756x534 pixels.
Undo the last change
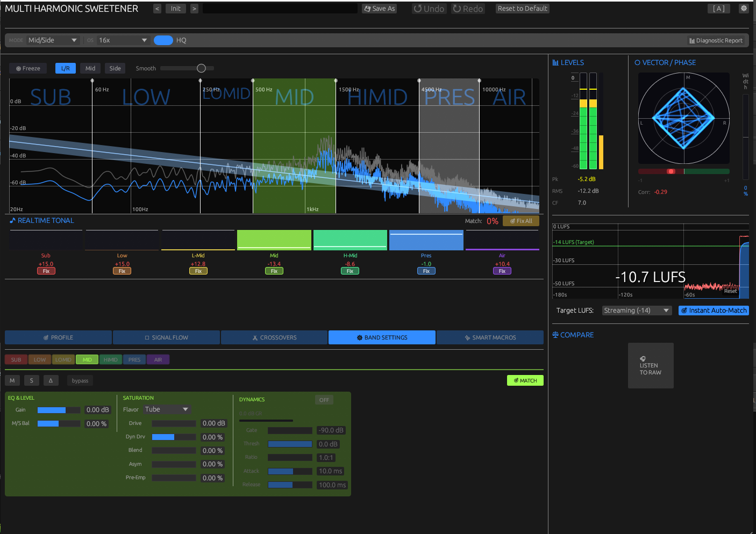point(429,9)
